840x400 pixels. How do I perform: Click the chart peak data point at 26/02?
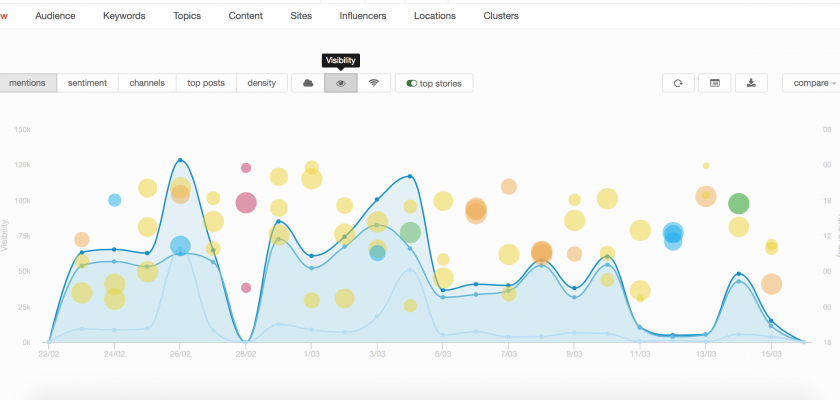click(x=180, y=160)
